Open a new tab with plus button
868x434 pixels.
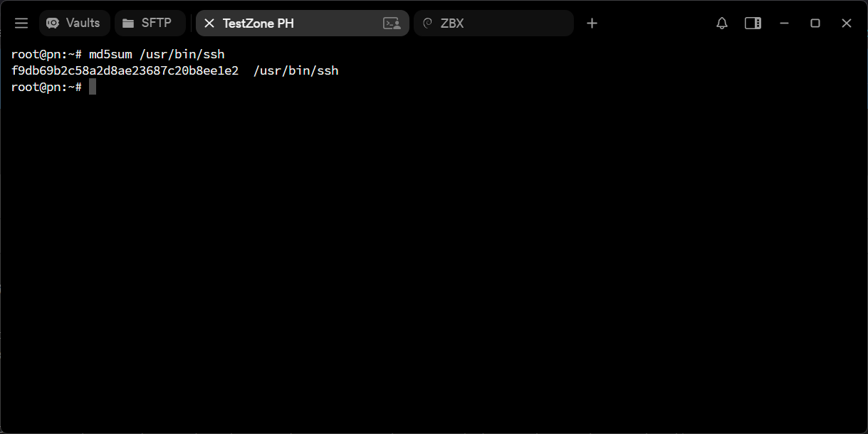[x=592, y=23]
